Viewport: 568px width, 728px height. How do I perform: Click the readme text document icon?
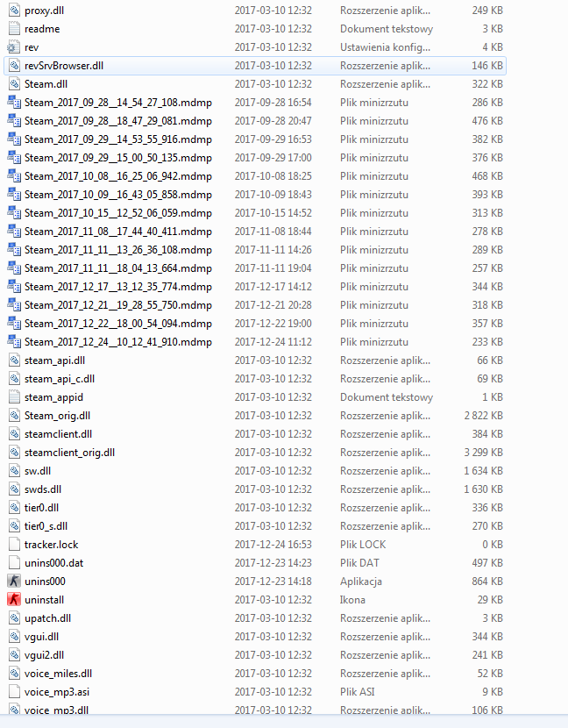[14, 29]
